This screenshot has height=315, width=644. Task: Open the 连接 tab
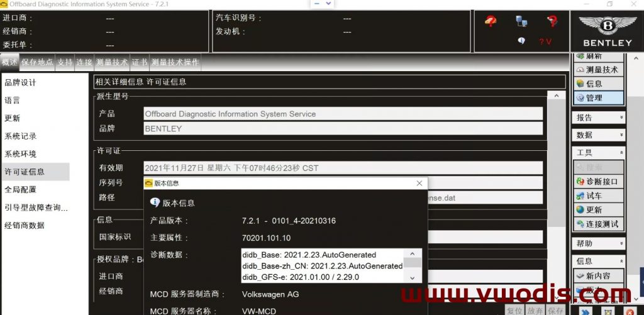[84, 62]
